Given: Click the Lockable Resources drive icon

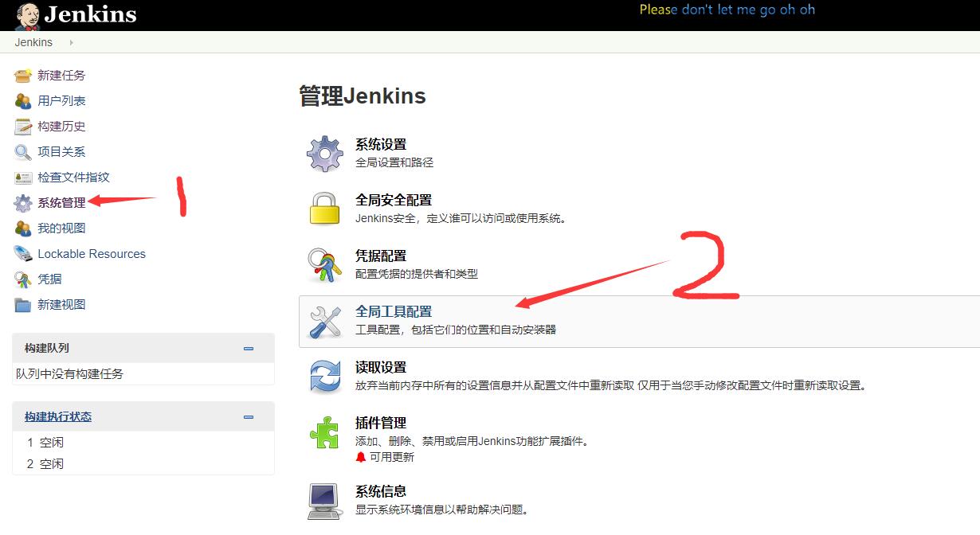Looking at the screenshot, I should pyautogui.click(x=23, y=254).
